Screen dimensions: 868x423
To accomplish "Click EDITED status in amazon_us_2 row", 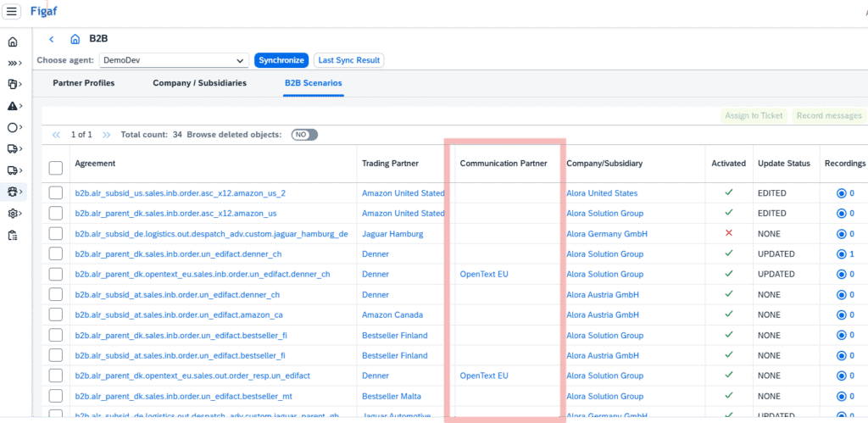I will (x=771, y=193).
